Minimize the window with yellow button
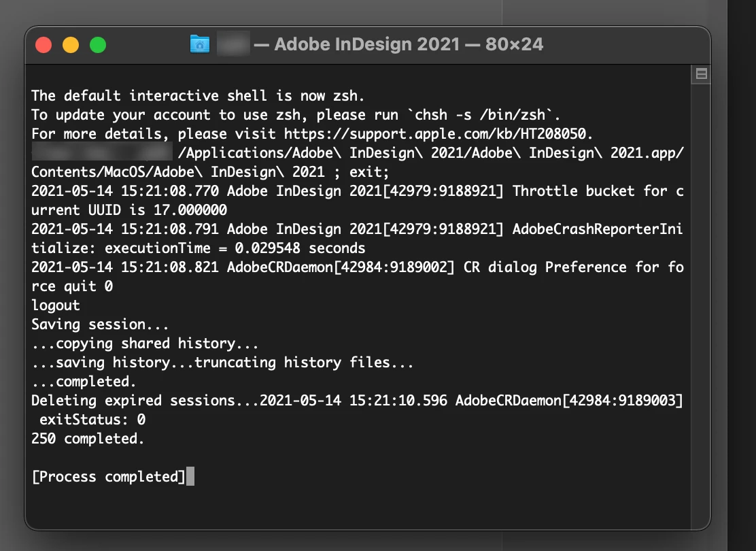The width and height of the screenshot is (756, 551). 71,45
